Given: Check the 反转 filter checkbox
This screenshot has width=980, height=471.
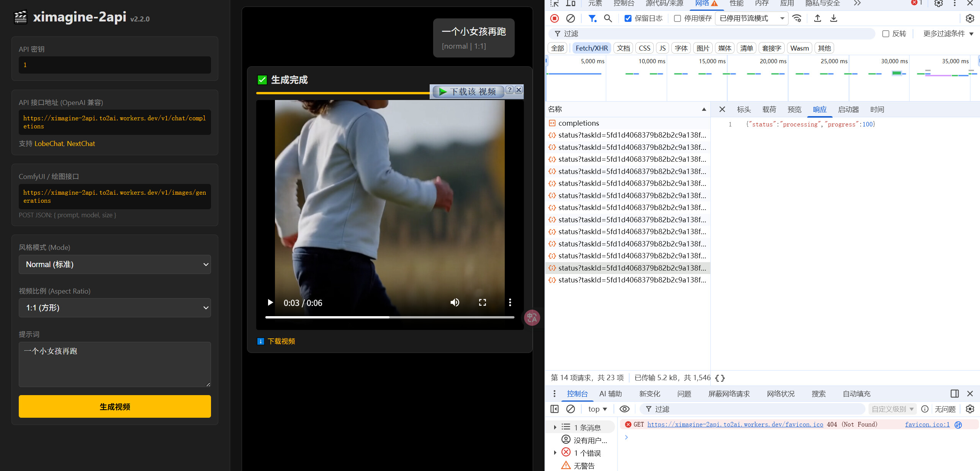Looking at the screenshot, I should 885,34.
